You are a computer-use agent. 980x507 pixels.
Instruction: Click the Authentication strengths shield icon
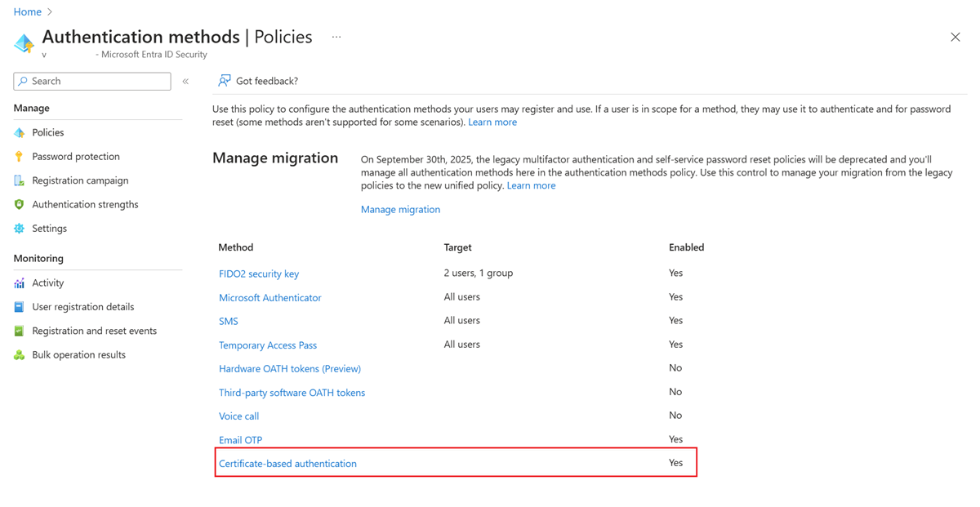click(x=20, y=204)
